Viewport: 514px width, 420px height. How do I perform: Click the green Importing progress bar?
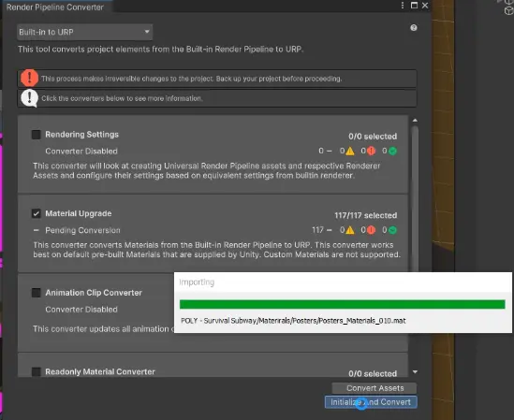point(343,304)
